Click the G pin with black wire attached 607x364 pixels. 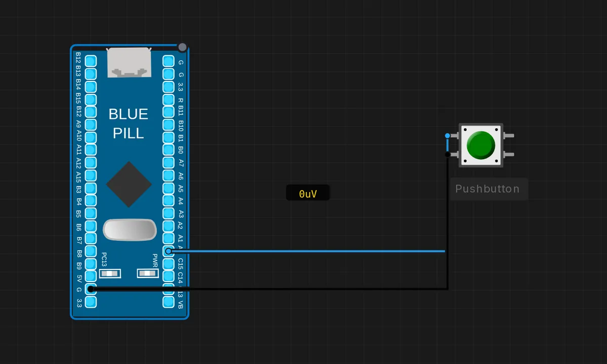[91, 289]
